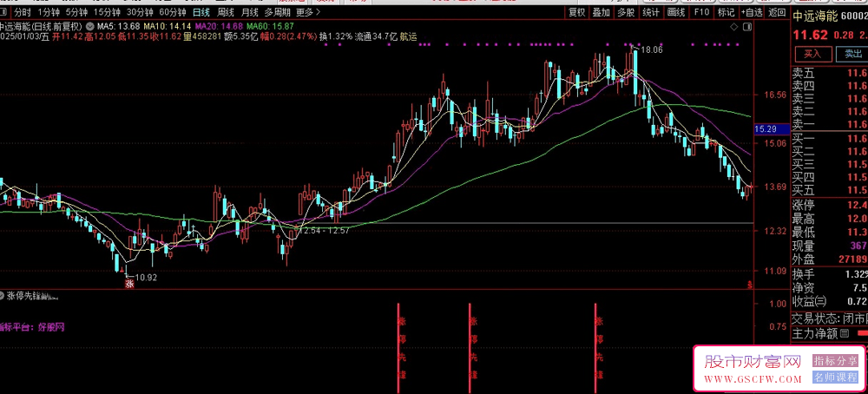The image size is (868, 394).
Task: Click the 2.54 - 12.57 chart annotation
Action: click(x=325, y=230)
